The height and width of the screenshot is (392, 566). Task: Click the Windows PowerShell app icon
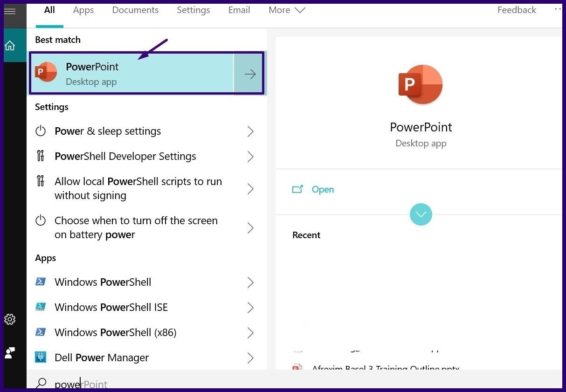(x=41, y=282)
